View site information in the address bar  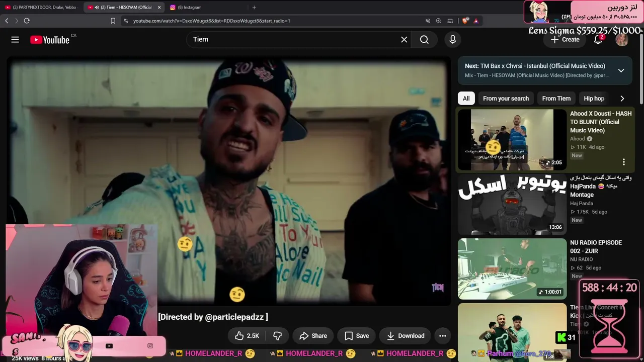pos(126,21)
